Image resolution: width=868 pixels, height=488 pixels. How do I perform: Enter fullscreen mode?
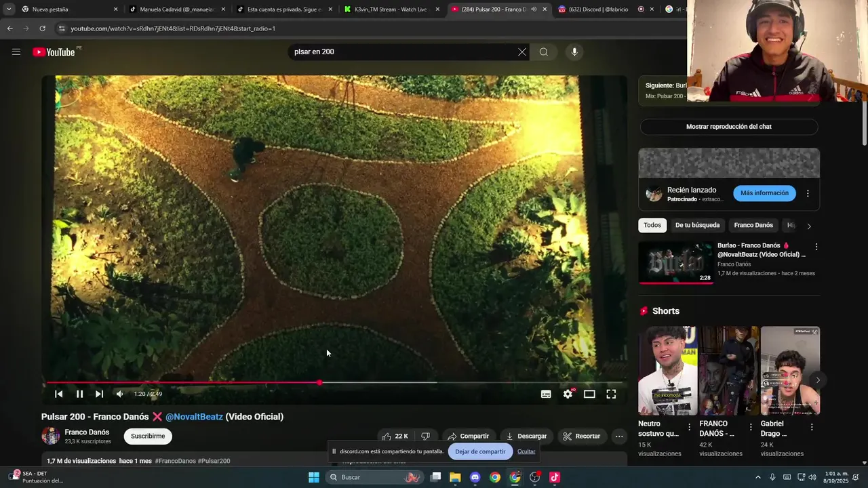coord(611,394)
